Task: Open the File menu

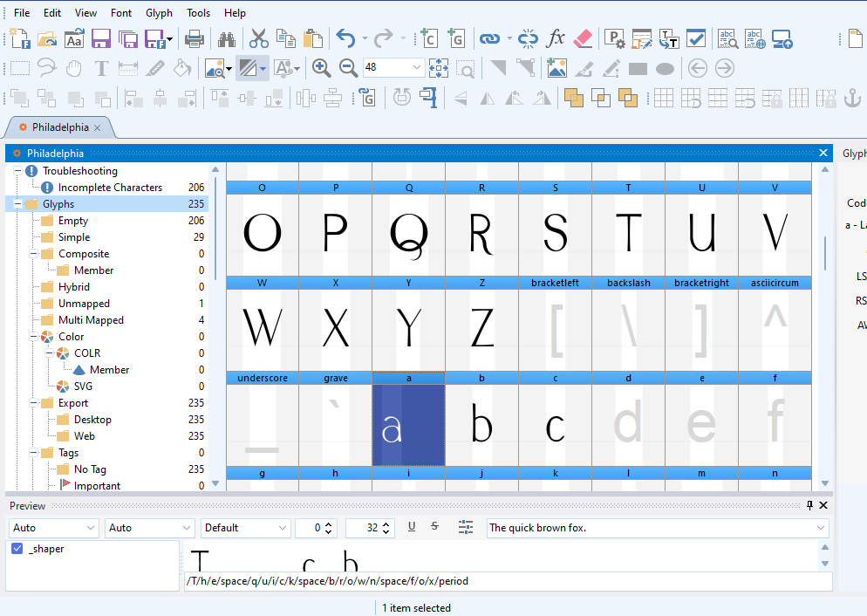Action: 22,13
